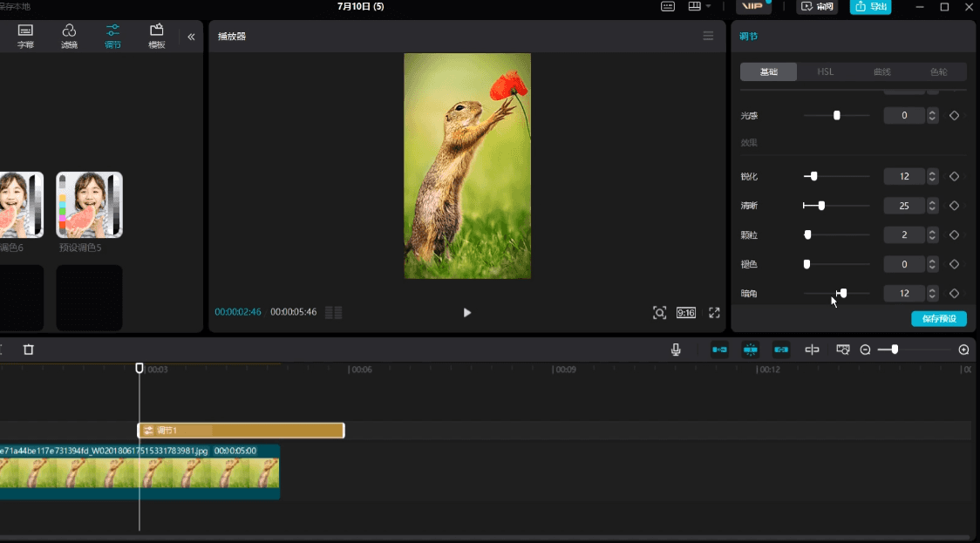980x543 pixels.
Task: Collapse the left panel with the double chevron
Action: (191, 37)
